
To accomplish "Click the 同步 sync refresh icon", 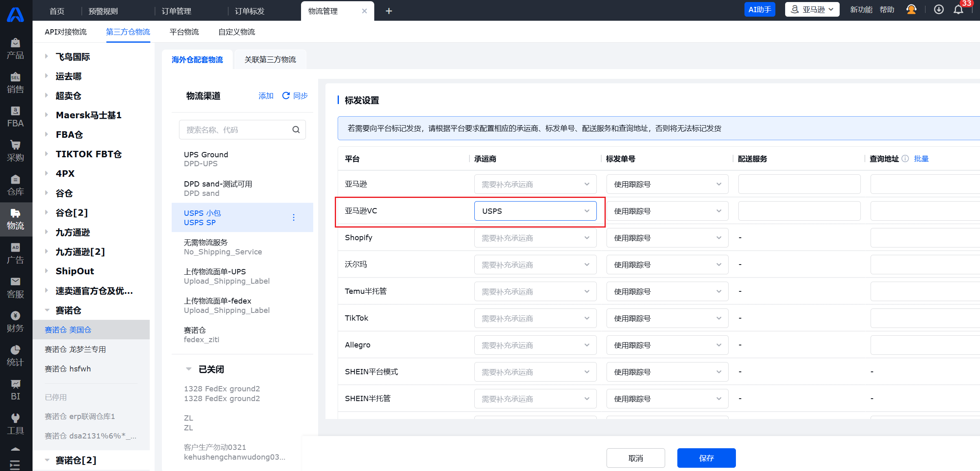I will point(286,96).
